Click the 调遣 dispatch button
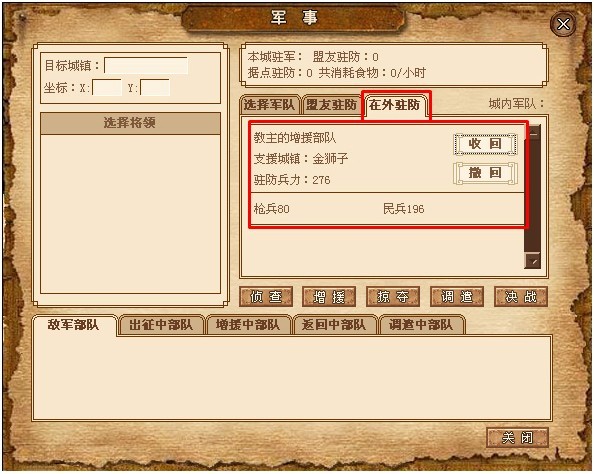Screen dimensions: 594x474 coord(457,297)
